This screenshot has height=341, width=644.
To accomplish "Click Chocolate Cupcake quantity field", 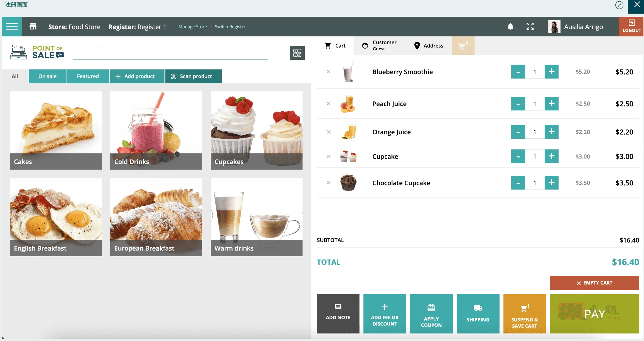I will [x=535, y=183].
